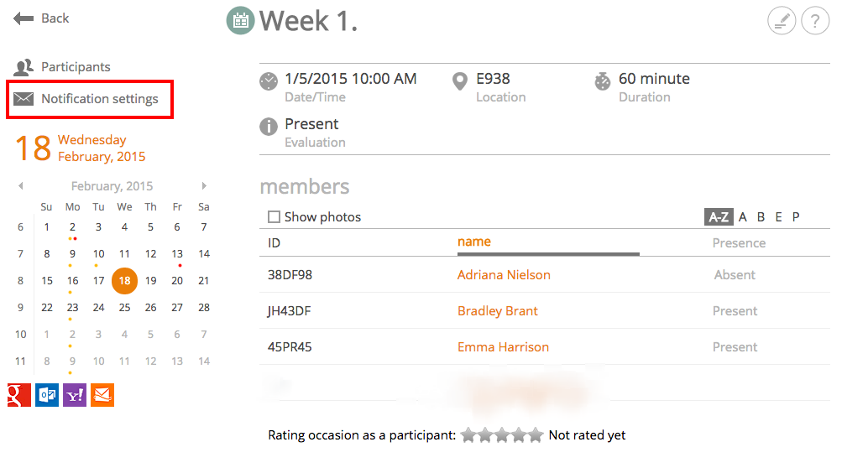This screenshot has height=468, width=868.
Task: Click the Outlook calendar export icon
Action: coord(47,395)
